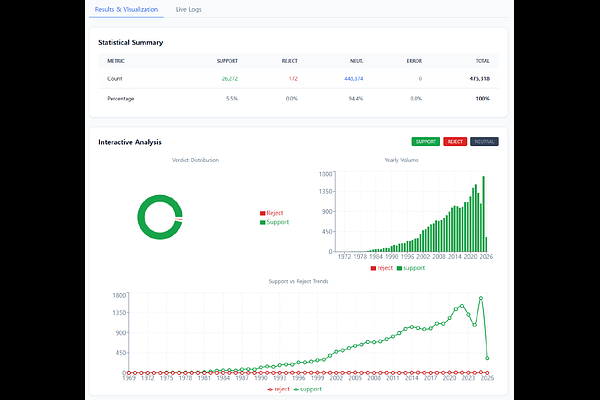
Task: Click the support count value 26,272
Action: pyautogui.click(x=228, y=78)
